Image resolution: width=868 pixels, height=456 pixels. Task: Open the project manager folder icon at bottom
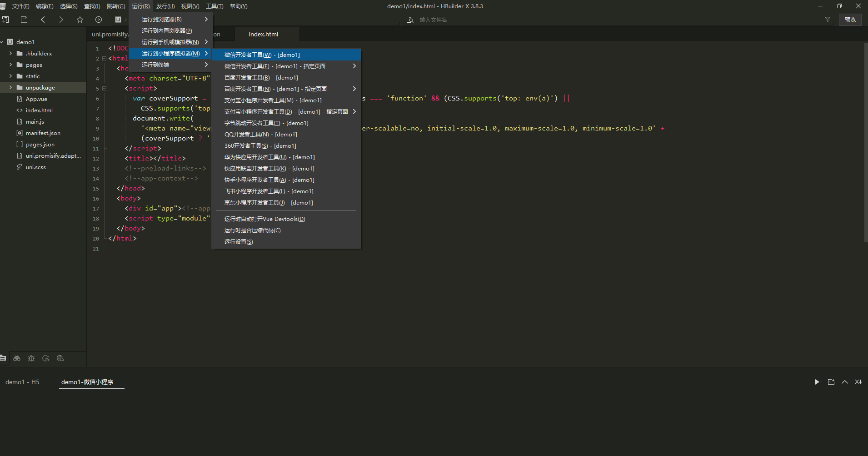tap(3, 358)
